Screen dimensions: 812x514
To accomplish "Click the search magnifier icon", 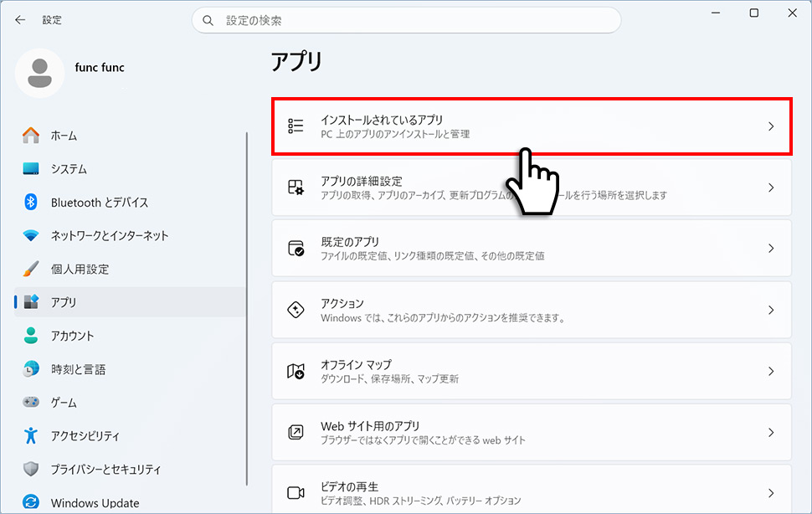I will pos(208,20).
